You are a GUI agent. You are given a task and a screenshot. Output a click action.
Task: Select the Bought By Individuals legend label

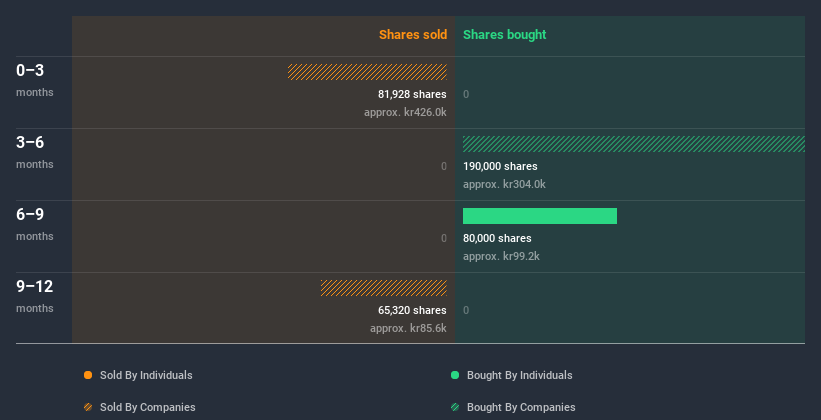point(519,375)
